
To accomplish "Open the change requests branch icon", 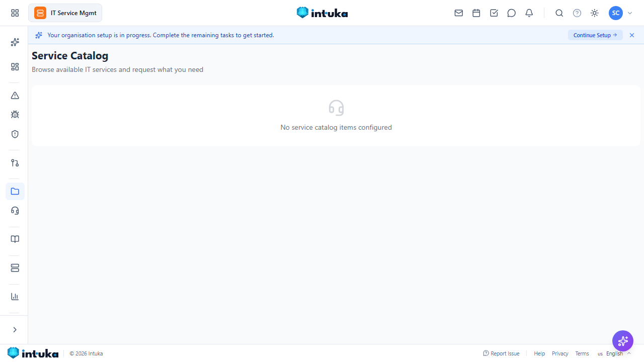I will click(x=15, y=163).
